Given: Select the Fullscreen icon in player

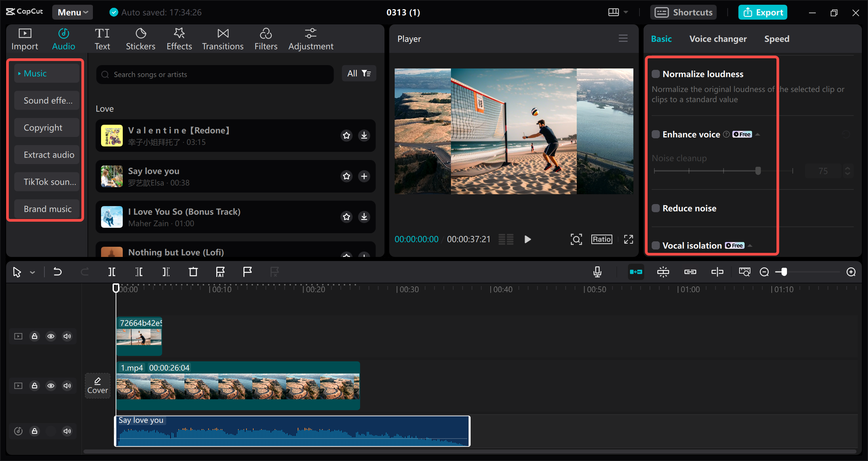Looking at the screenshot, I should (629, 239).
